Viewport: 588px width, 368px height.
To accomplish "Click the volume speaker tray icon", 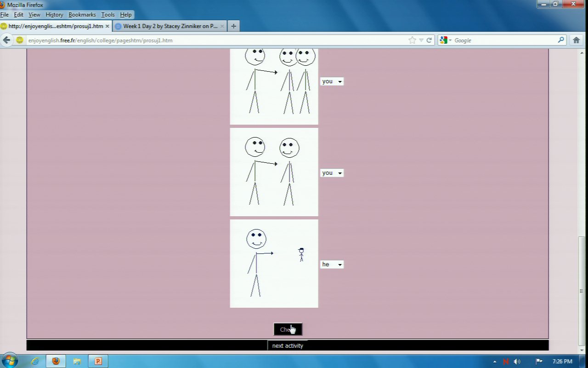I will click(x=517, y=362).
